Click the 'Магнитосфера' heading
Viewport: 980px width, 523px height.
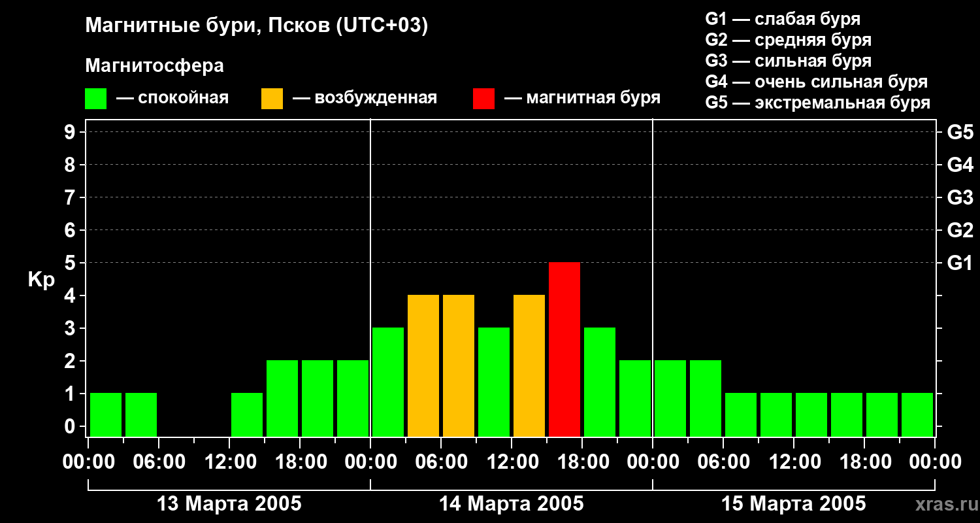154,66
